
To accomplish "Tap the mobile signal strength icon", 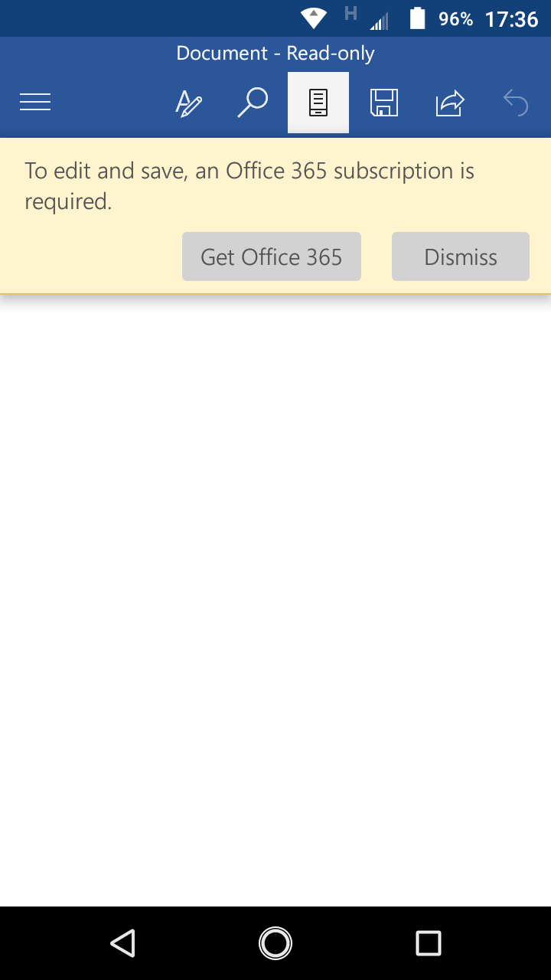I will coord(379,19).
